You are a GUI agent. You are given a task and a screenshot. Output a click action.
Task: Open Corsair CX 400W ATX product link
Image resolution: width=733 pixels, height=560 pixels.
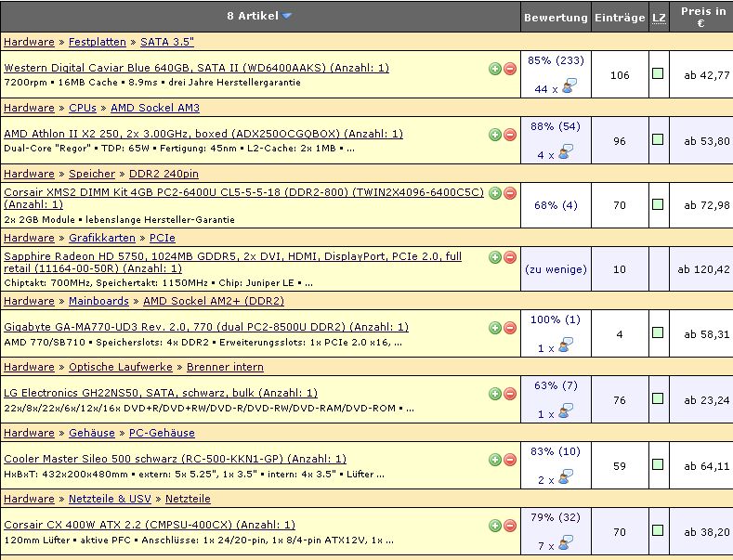click(150, 525)
